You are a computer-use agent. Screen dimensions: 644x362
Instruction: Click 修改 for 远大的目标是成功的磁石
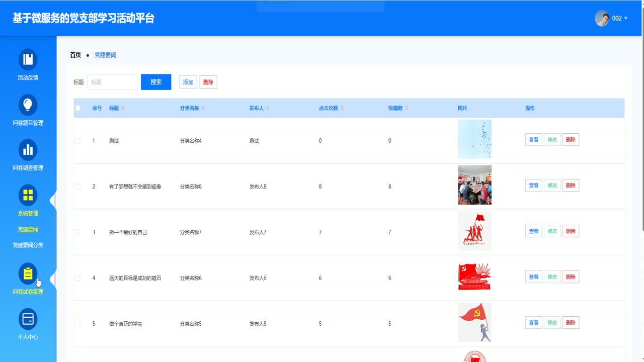coord(552,277)
